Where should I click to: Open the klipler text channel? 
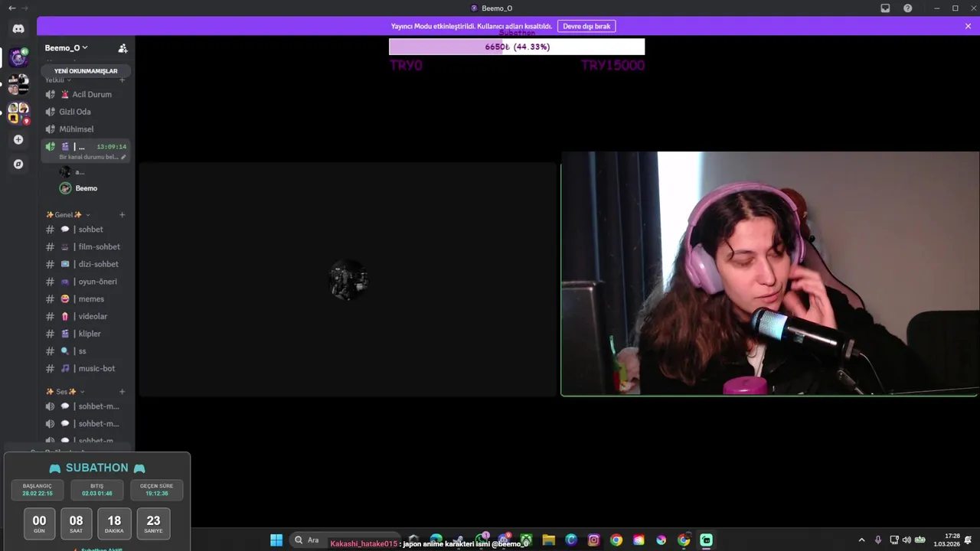(x=86, y=334)
